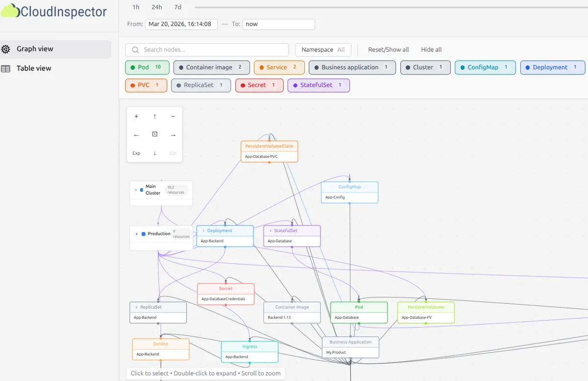This screenshot has height=381, width=588.
Task: Click the zoom out minus icon
Action: click(x=173, y=116)
